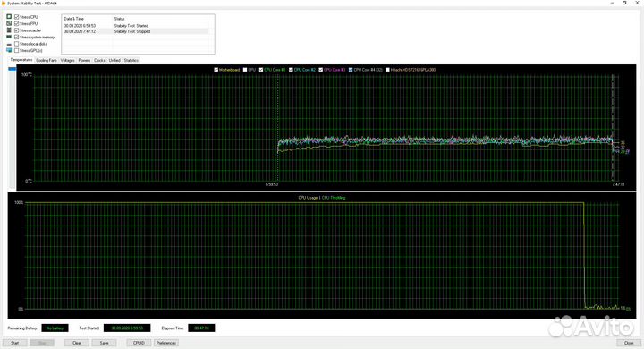
Task: Uncheck the Stress system memory checkbox
Action: tap(16, 37)
